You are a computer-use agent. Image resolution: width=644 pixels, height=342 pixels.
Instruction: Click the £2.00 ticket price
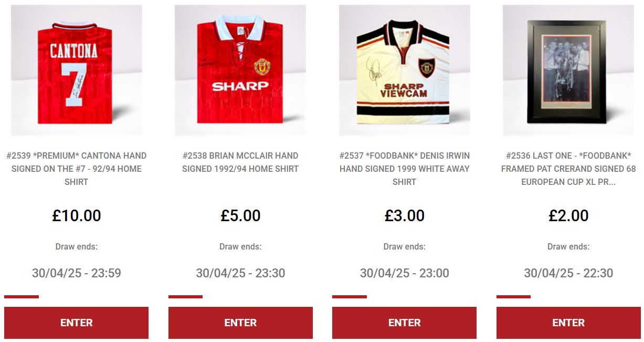pos(568,215)
